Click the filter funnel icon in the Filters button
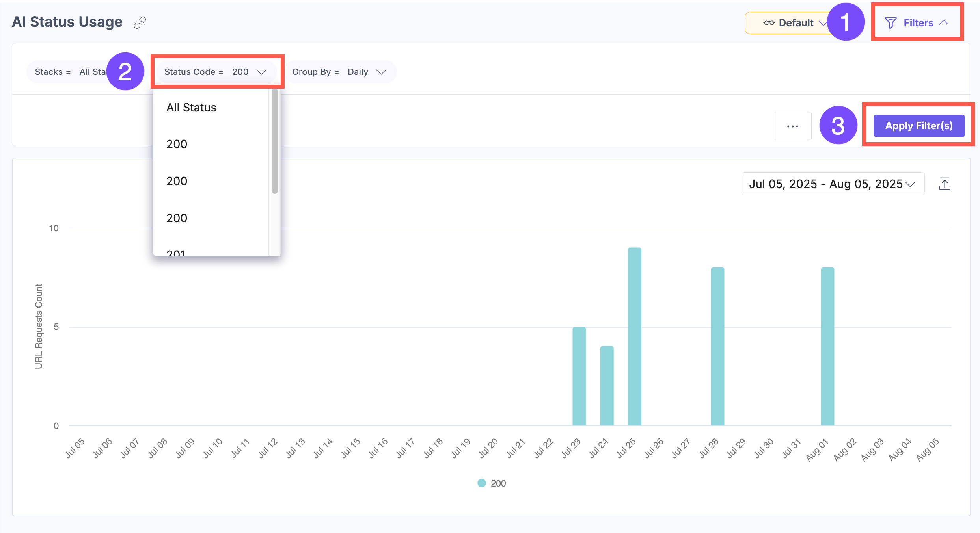The width and height of the screenshot is (980, 533). [x=891, y=22]
